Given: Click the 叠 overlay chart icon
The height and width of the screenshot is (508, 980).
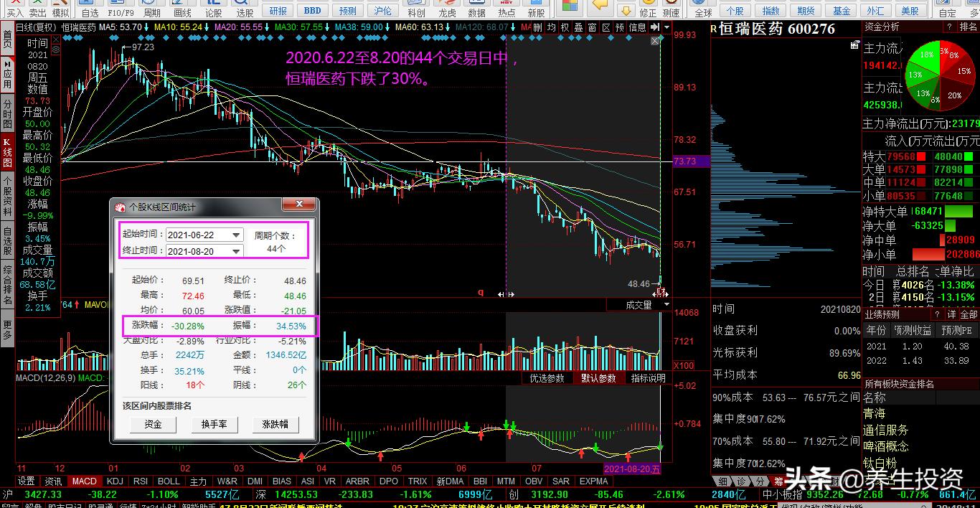Looking at the screenshot, I should pos(578,27).
